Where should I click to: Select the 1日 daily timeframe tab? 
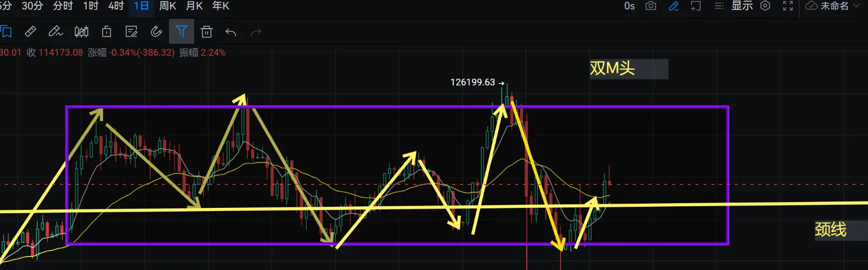(x=141, y=6)
